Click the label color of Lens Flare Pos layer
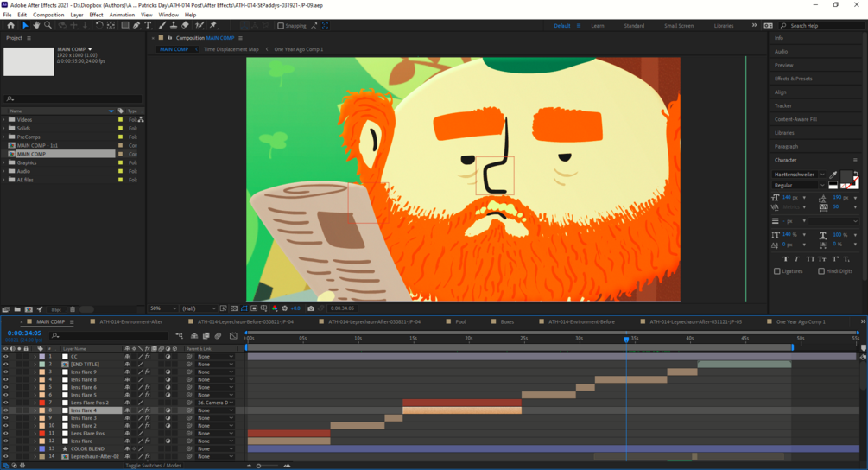The height and width of the screenshot is (470, 868). pos(42,434)
